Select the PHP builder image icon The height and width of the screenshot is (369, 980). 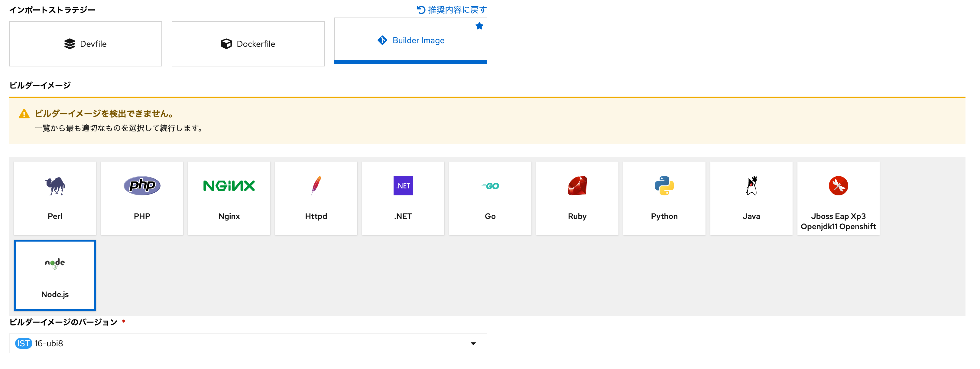(x=141, y=198)
